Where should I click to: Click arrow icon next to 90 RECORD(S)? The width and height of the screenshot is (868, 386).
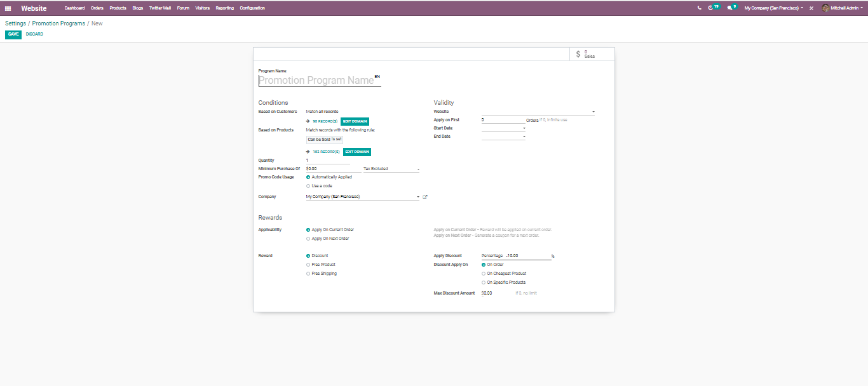coord(308,121)
